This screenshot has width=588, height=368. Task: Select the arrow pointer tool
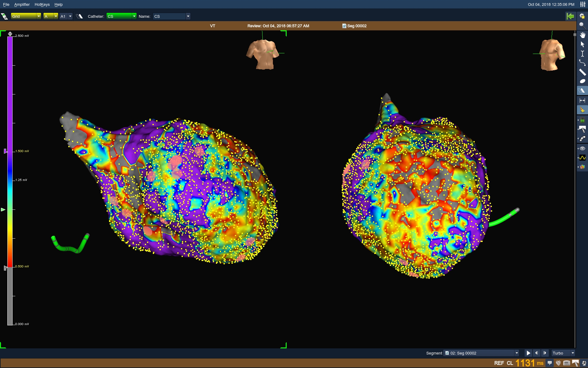582,44
